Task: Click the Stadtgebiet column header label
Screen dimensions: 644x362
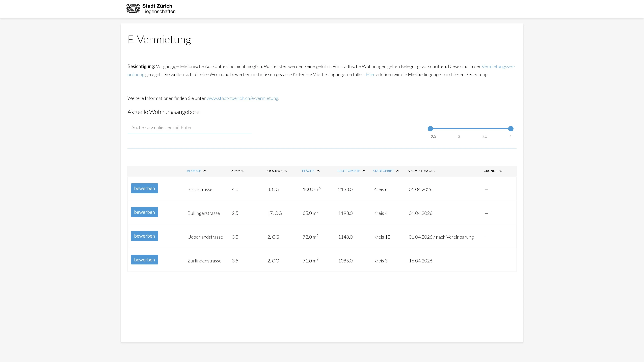Action: tap(383, 171)
